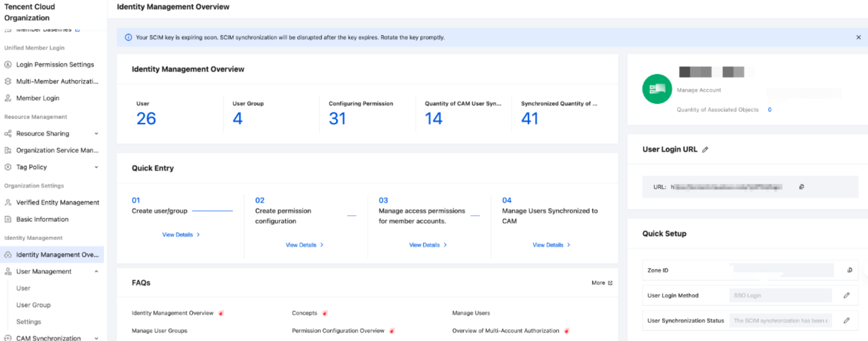Dismiss the SCIM key expiring banner
This screenshot has width=868, height=341.
pos(858,38)
